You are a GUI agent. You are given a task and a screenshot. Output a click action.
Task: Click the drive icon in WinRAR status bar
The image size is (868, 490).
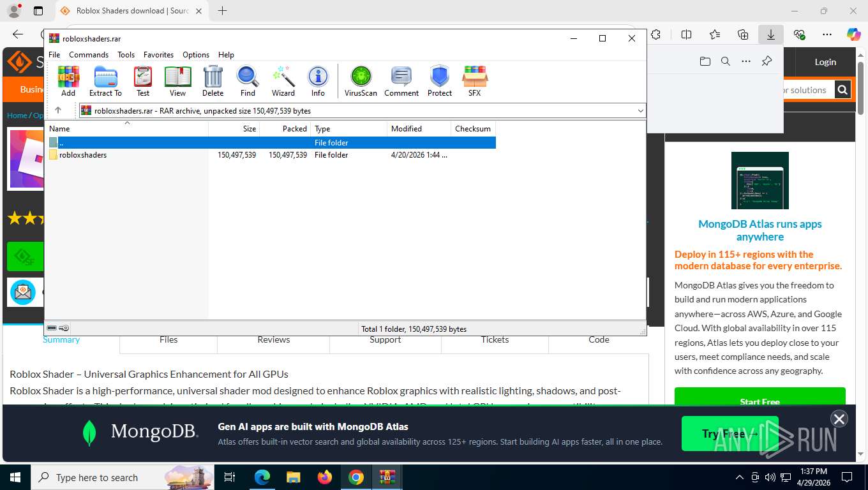point(52,328)
